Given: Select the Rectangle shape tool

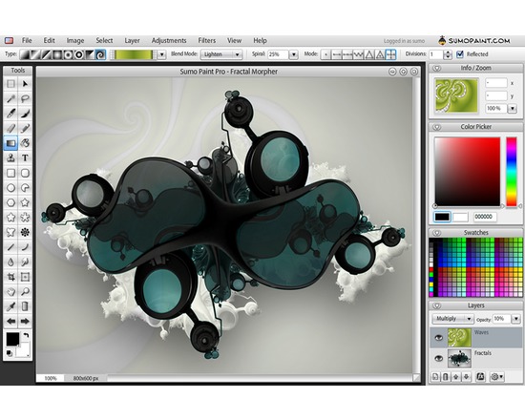Looking at the screenshot, I should point(11,173).
